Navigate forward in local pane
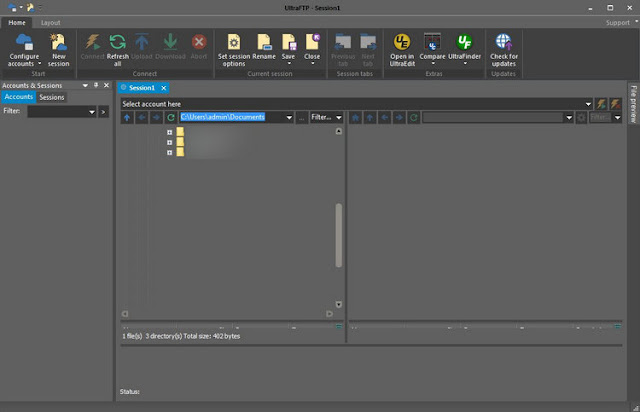 pyautogui.click(x=156, y=118)
